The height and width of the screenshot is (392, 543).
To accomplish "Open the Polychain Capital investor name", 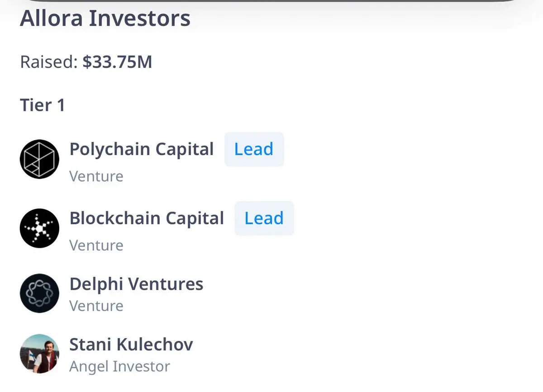I will (141, 149).
